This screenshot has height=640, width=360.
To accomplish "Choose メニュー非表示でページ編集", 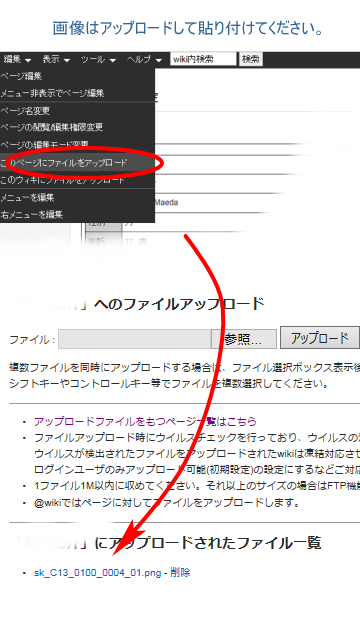I will coord(77,93).
